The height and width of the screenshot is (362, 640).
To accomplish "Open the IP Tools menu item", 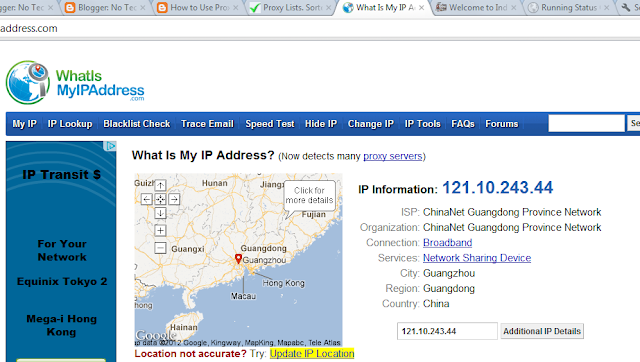I will point(422,124).
